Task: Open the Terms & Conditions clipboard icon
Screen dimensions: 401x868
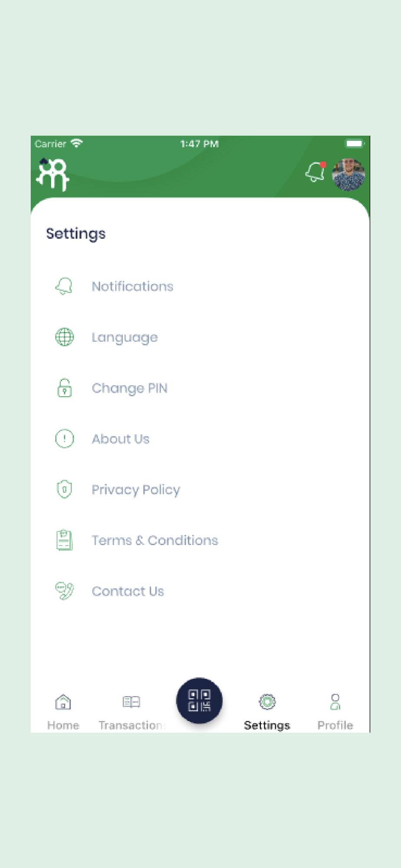Action: tap(64, 540)
